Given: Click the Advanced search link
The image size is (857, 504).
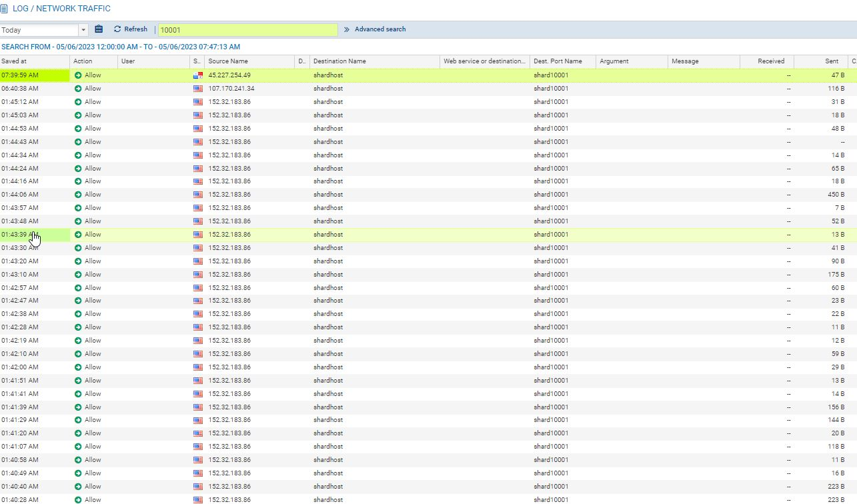Looking at the screenshot, I should coord(379,29).
